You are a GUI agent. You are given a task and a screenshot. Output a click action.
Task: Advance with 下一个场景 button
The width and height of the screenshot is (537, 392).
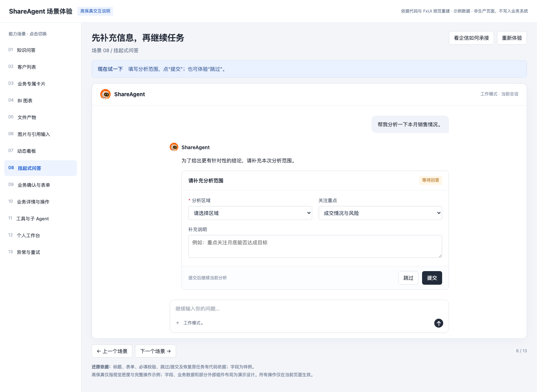point(155,351)
